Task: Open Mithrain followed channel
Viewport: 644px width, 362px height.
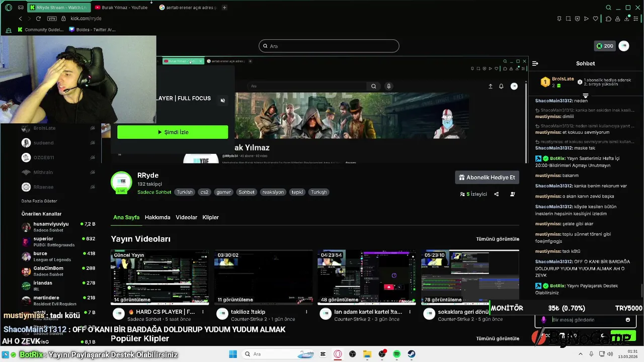Action: [58, 172]
